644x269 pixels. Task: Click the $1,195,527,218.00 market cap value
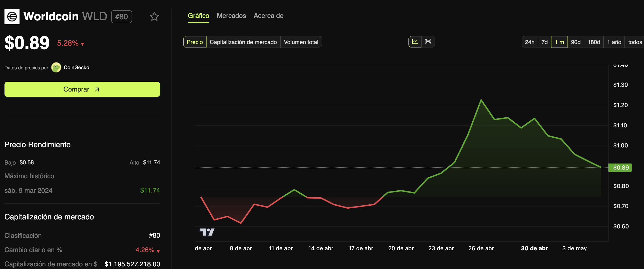pos(132,264)
